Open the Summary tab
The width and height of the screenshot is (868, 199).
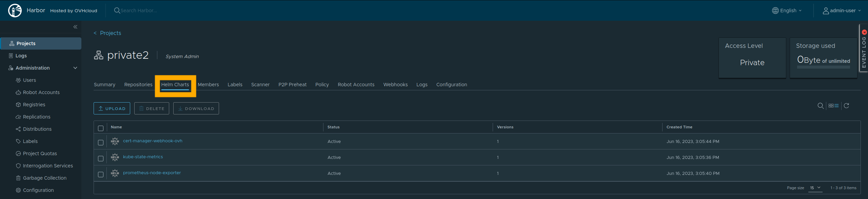tap(104, 85)
